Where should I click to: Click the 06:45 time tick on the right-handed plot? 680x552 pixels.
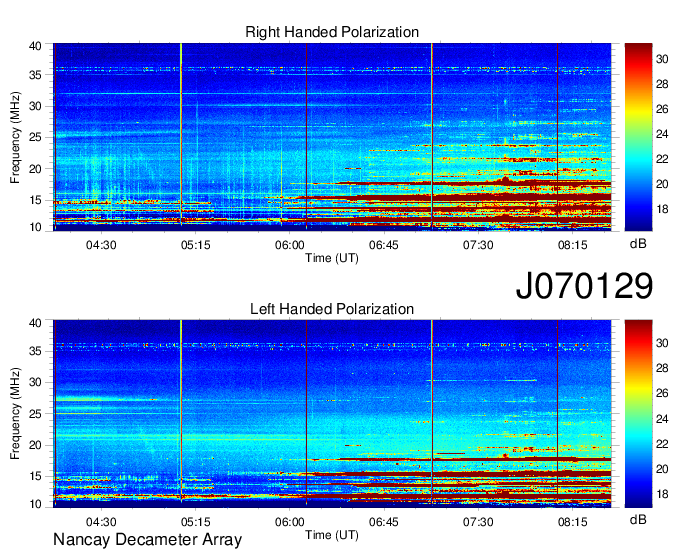(384, 245)
